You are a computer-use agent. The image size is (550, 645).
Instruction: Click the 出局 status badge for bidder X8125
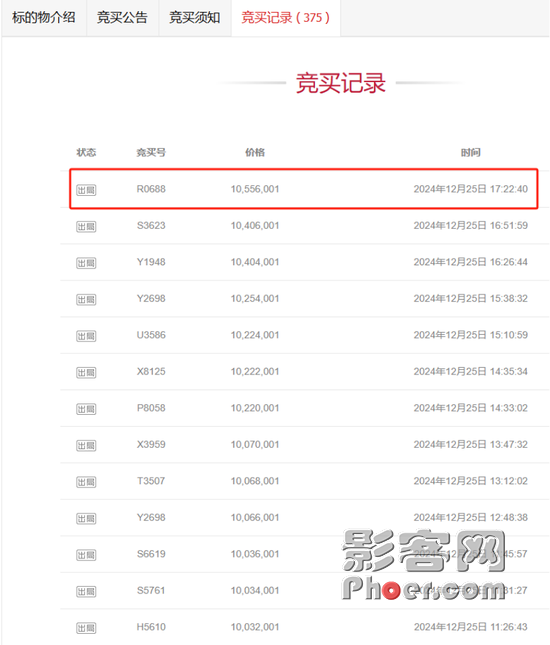click(86, 373)
